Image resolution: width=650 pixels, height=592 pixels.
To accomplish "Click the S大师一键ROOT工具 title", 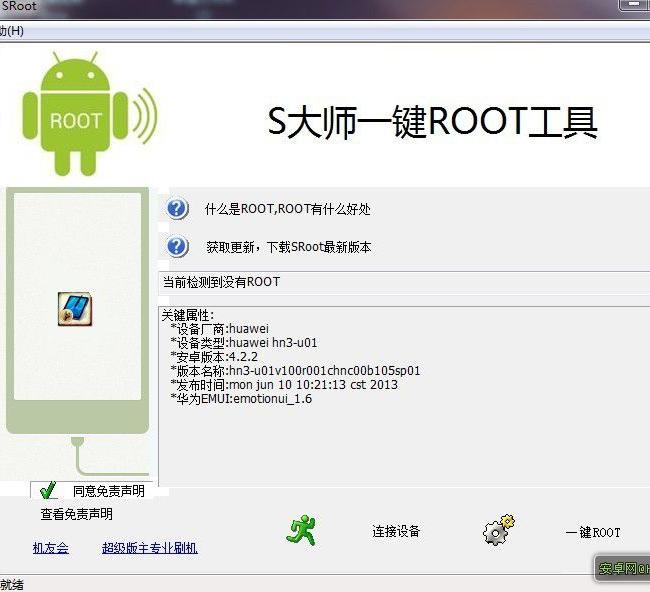I will click(432, 121).
